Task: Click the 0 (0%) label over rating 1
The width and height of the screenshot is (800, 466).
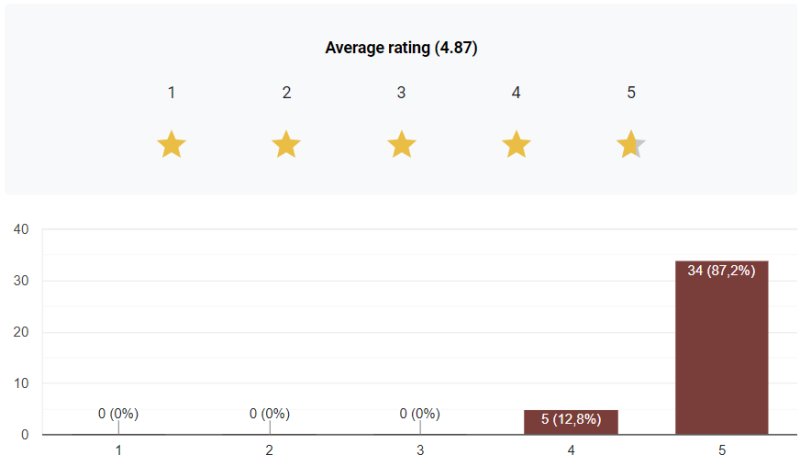Action: click(x=118, y=413)
